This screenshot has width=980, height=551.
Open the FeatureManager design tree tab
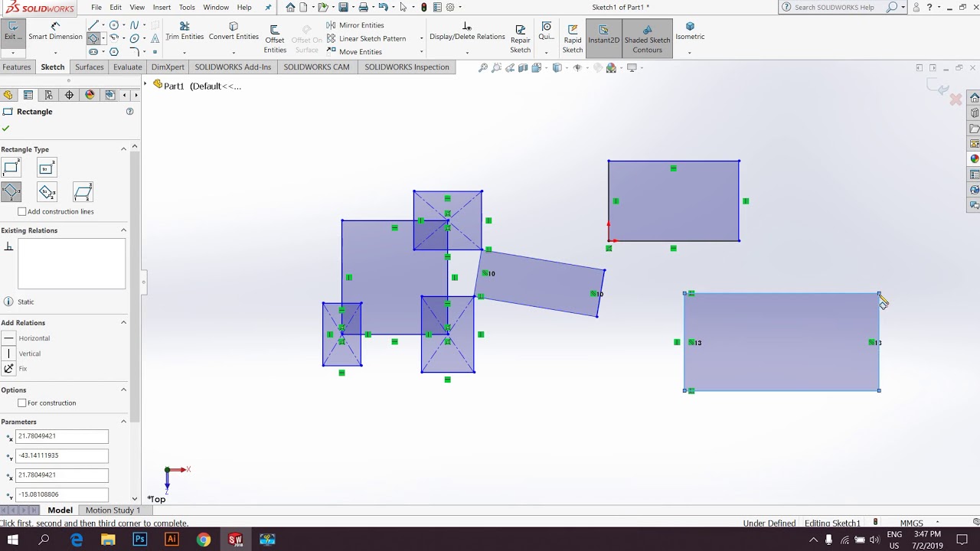click(x=8, y=95)
